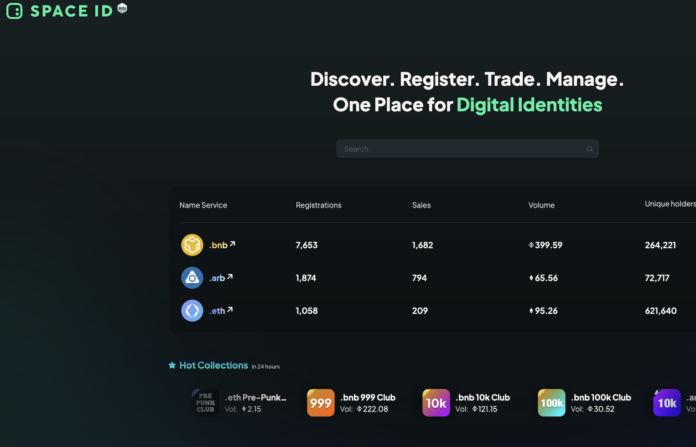Click the 621,640 unique holders value
This screenshot has width=696, height=447.
click(661, 311)
